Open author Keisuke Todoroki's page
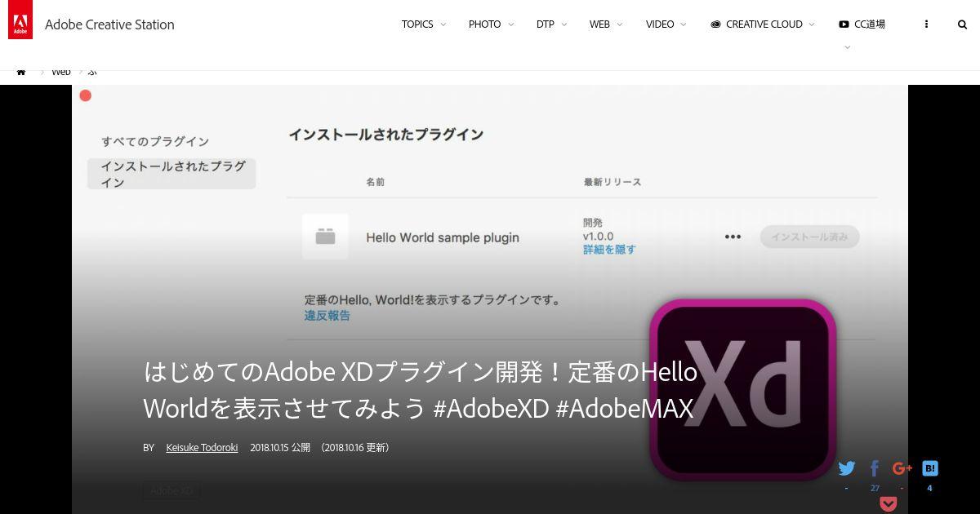The height and width of the screenshot is (514, 980). pos(202,447)
